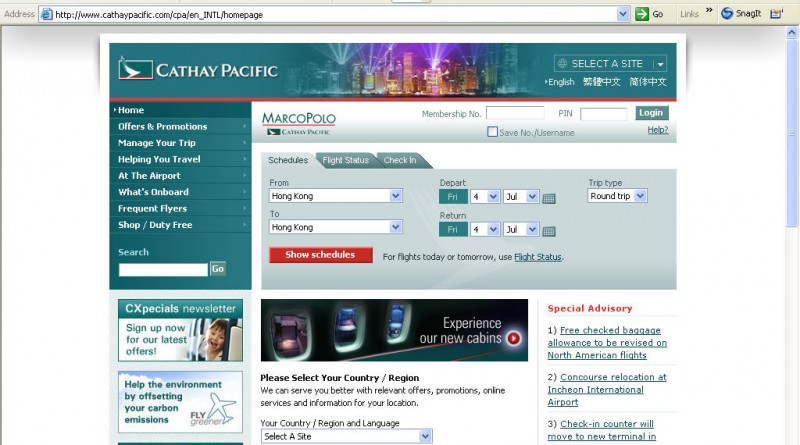800x445 pixels.
Task: Click the green Go arrow icon
Action: click(x=641, y=14)
